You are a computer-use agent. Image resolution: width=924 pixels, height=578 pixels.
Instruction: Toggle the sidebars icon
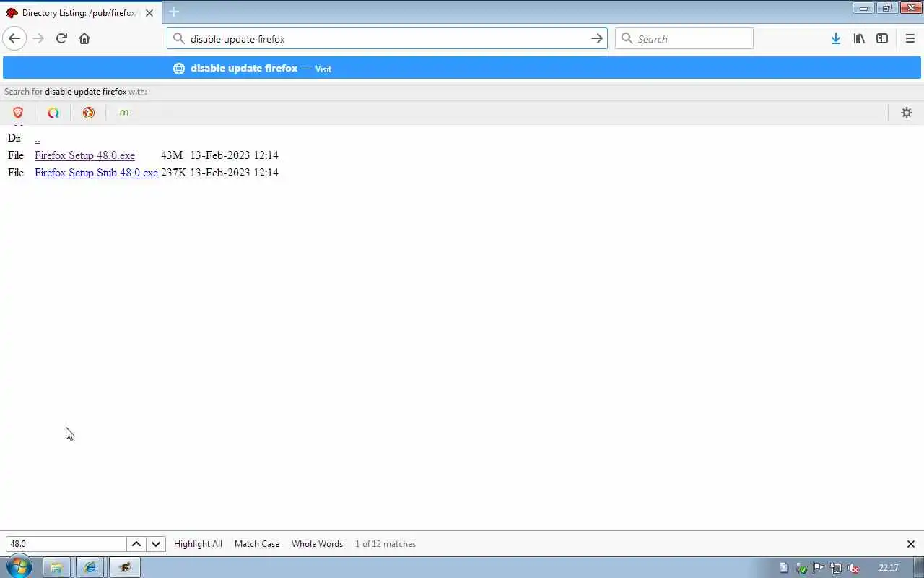(882, 38)
